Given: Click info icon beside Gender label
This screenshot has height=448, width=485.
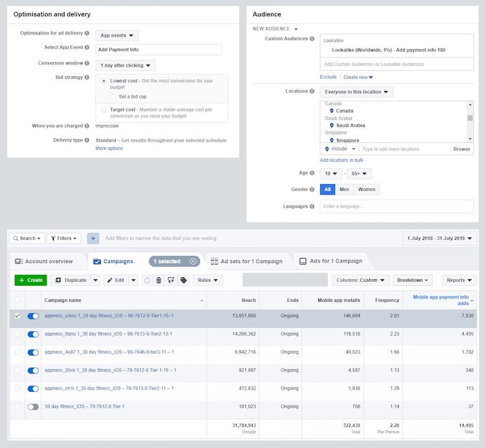Looking at the screenshot, I should click(312, 189).
